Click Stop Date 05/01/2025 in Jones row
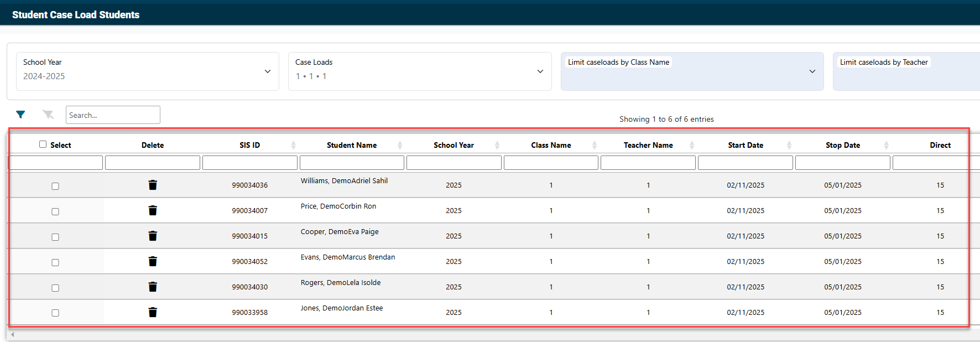Screen dimensions: 980x342 pos(843,313)
